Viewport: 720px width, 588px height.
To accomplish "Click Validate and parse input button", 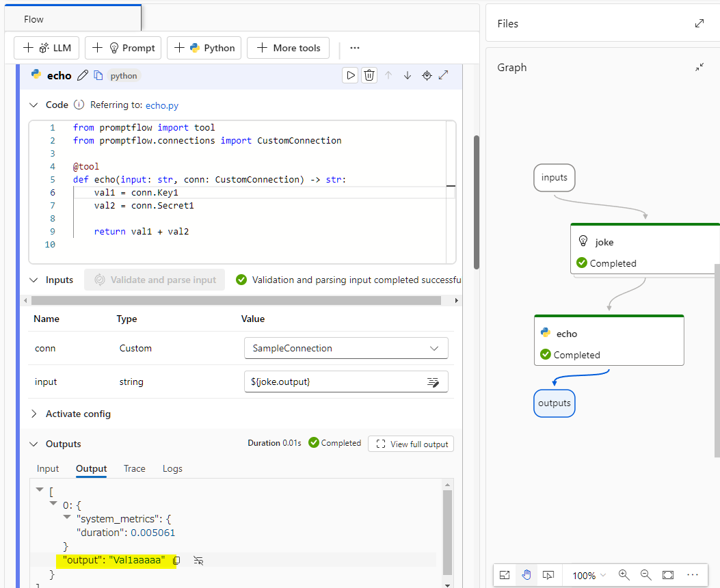I will (x=155, y=280).
